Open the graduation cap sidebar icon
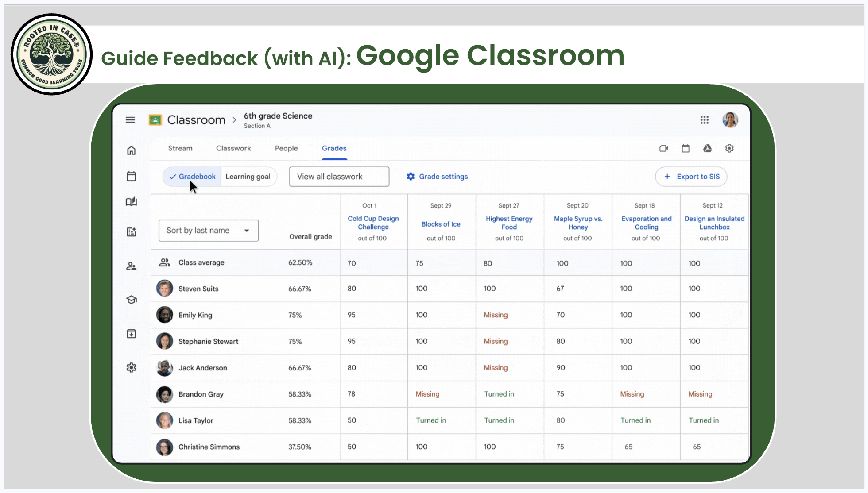The height and width of the screenshot is (493, 868). (131, 300)
